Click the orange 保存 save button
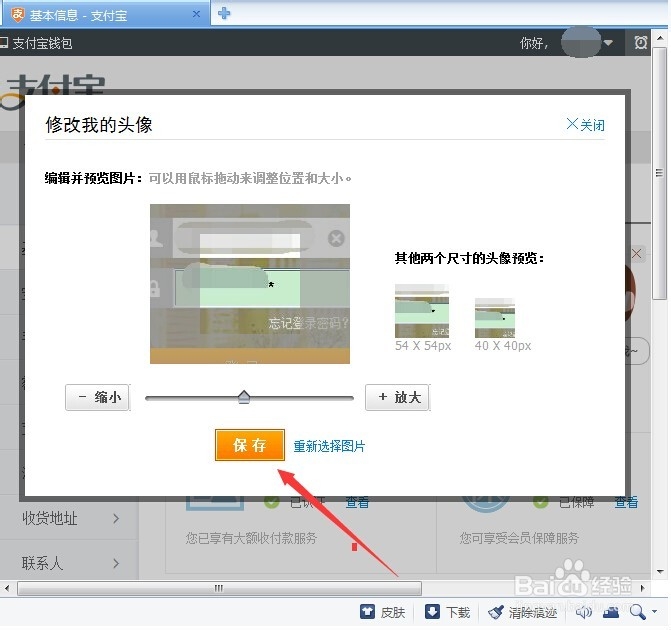This screenshot has width=671, height=630. click(x=250, y=445)
